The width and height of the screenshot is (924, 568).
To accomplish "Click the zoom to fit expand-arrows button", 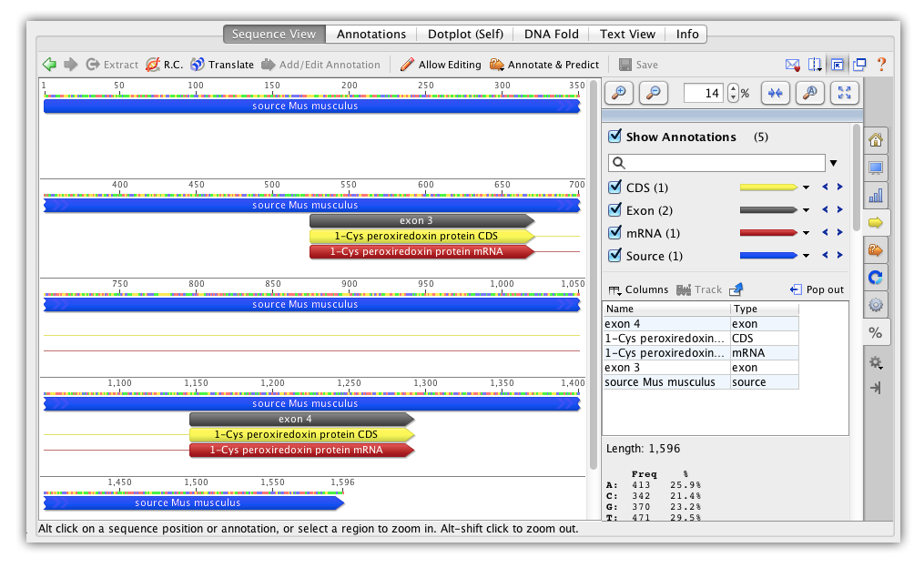I will tap(845, 93).
